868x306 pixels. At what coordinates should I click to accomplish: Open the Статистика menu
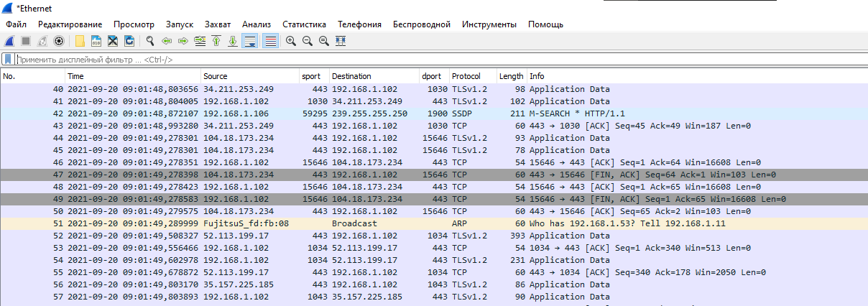pyautogui.click(x=304, y=24)
